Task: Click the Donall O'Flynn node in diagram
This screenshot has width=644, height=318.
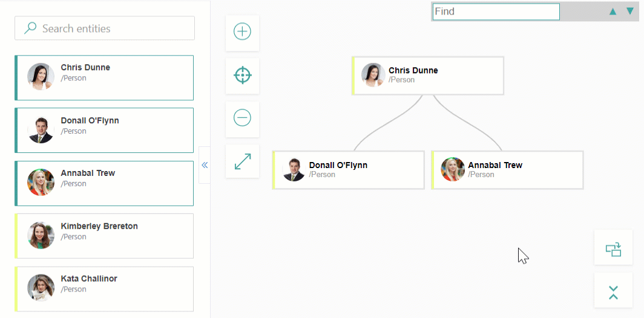Action: (x=349, y=170)
